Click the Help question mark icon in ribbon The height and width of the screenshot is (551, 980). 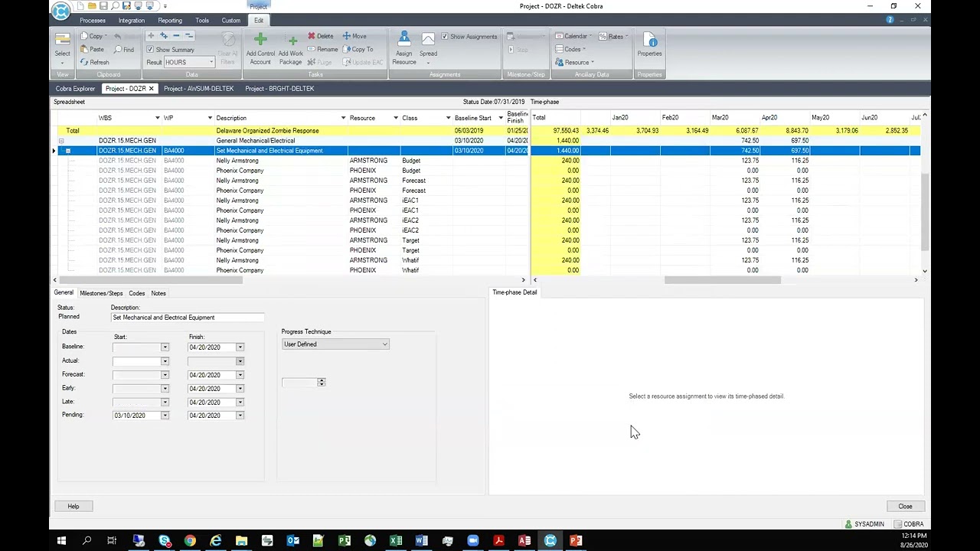pyautogui.click(x=890, y=20)
